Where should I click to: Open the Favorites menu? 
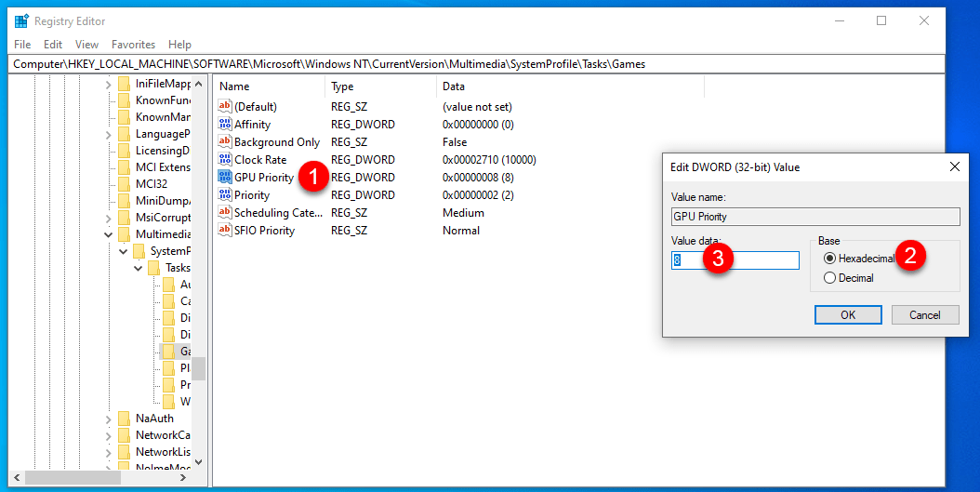133,45
